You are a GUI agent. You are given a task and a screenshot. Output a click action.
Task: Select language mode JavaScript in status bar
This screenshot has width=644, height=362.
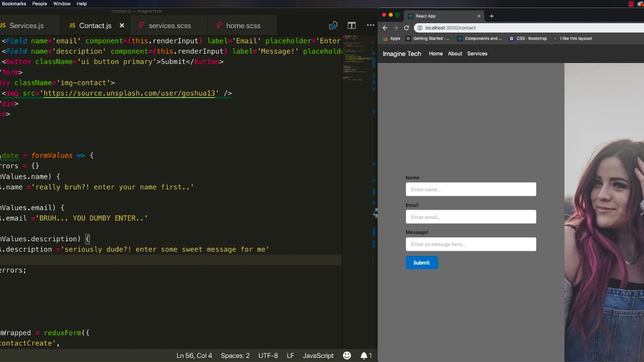(318, 355)
